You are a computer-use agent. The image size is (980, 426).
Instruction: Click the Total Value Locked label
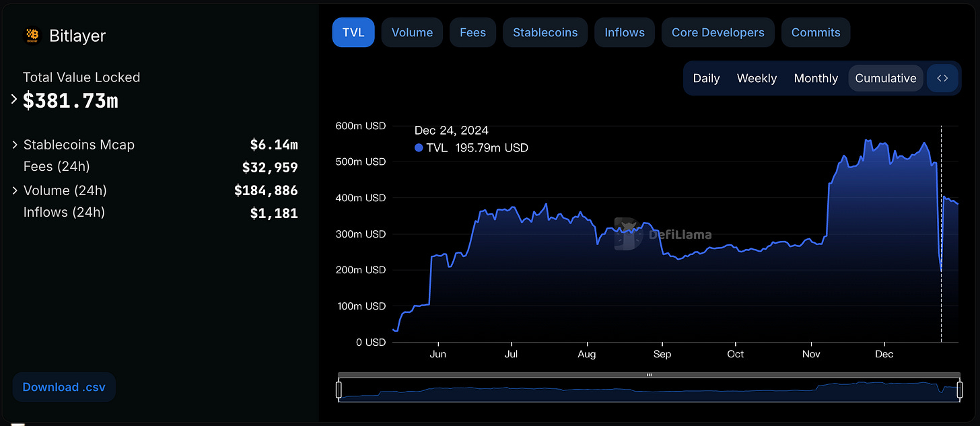[x=81, y=77]
